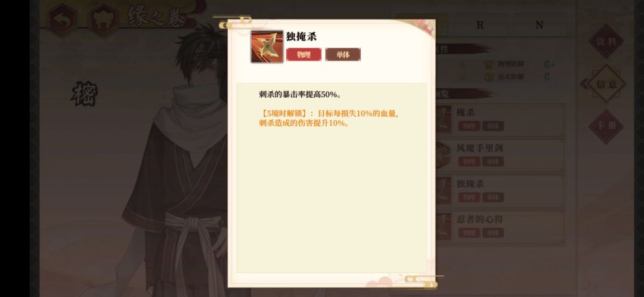
Task: Switch to the R rarity tab
Action: coord(479,25)
